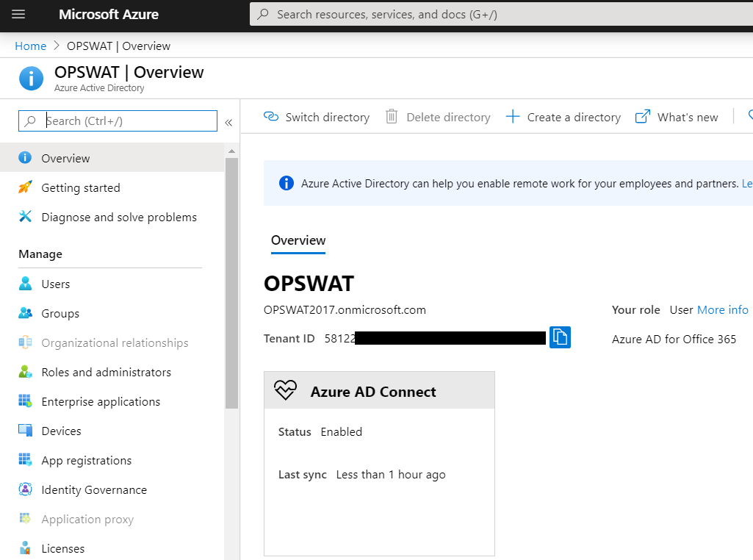The height and width of the screenshot is (560, 753).
Task: Click the magnifier icon in sidebar search
Action: [30, 121]
